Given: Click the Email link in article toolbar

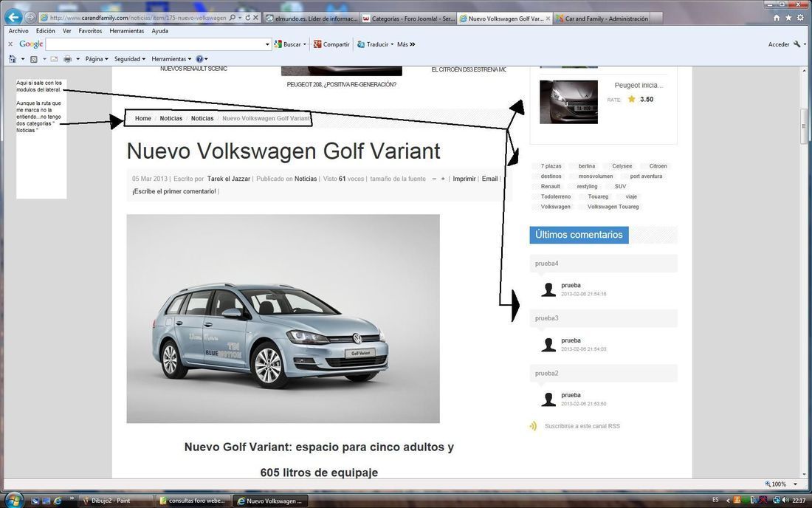Looking at the screenshot, I should pos(489,179).
